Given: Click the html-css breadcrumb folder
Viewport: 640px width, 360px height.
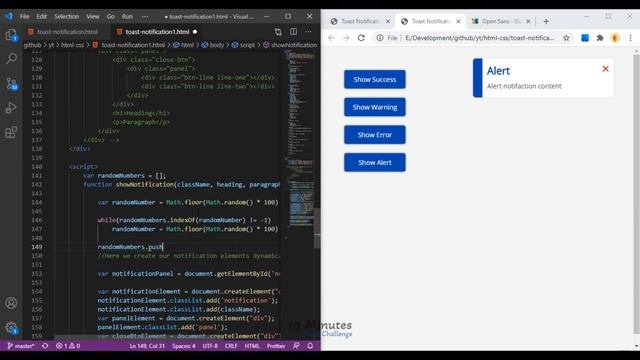Looking at the screenshot, I should (x=72, y=45).
